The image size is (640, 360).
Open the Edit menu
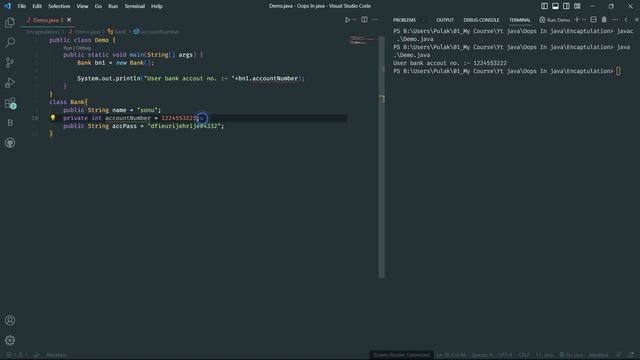[37, 6]
